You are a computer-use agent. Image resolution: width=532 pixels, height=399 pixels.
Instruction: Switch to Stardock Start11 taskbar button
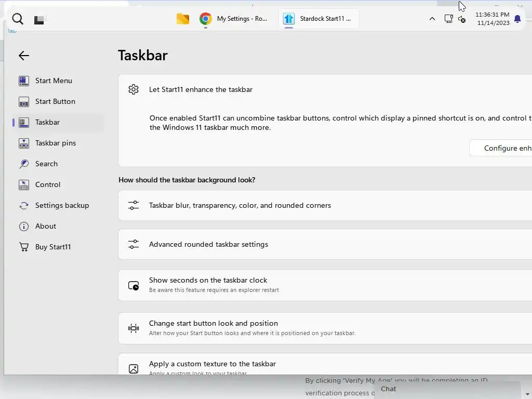(x=318, y=19)
